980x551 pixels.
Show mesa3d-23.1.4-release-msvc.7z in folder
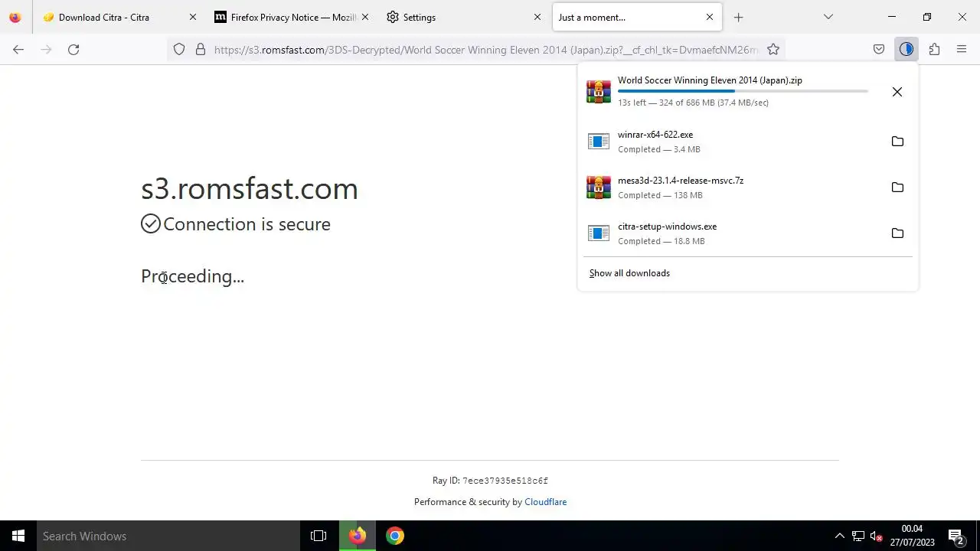(x=897, y=187)
